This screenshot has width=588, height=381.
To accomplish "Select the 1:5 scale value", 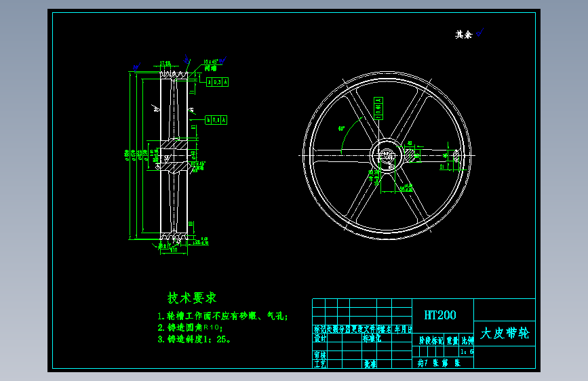I will click(x=467, y=352).
